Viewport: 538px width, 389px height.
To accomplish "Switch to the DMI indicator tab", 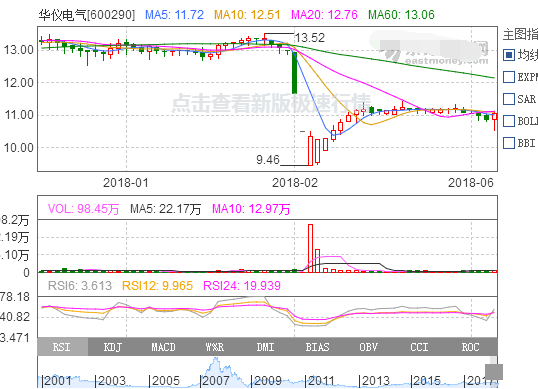I will pyautogui.click(x=266, y=347).
